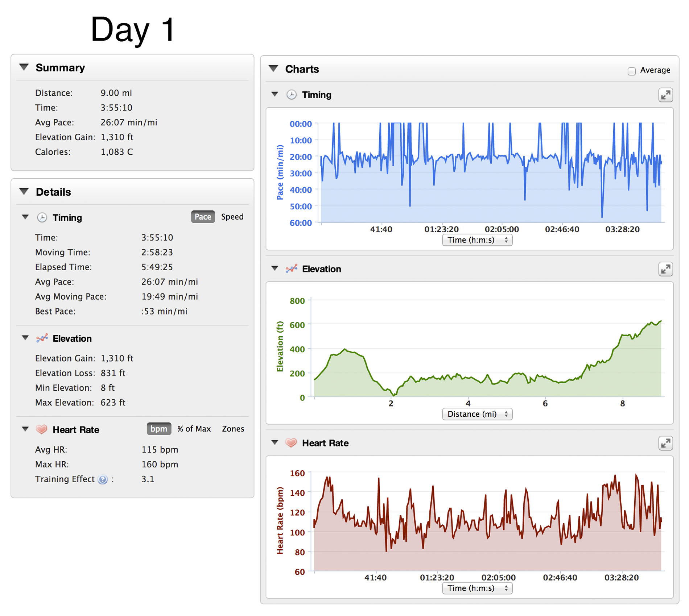689x616 pixels.
Task: Click the clock icon in Details Timing
Action: pos(42,217)
